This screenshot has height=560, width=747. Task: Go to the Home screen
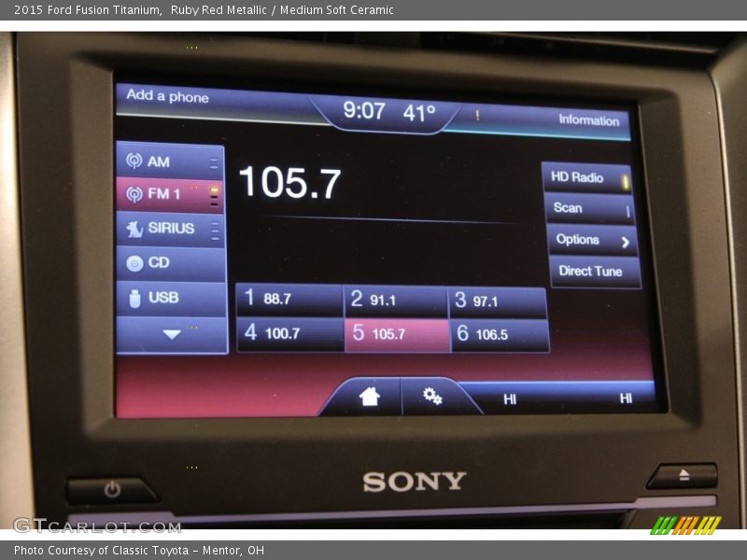[369, 396]
